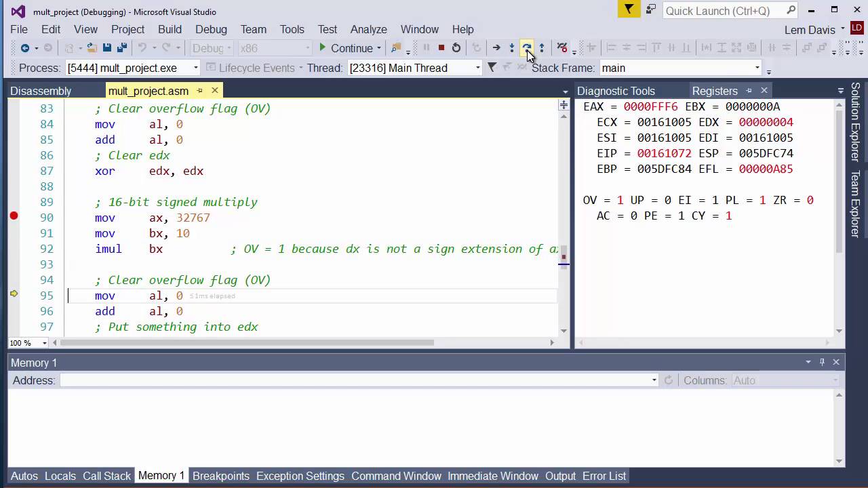868x488 pixels.
Task: Open the Process combo box
Action: coord(197,68)
